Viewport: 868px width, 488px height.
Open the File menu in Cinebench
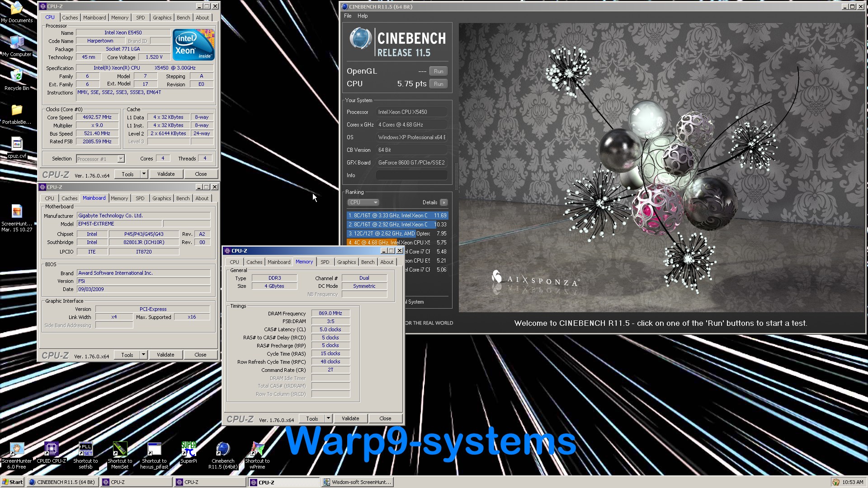point(348,16)
